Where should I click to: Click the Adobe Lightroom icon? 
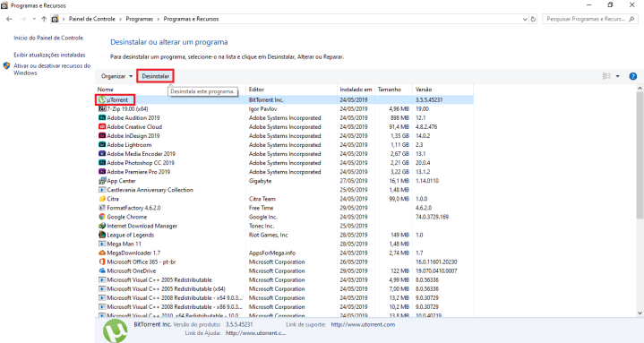(x=102, y=145)
